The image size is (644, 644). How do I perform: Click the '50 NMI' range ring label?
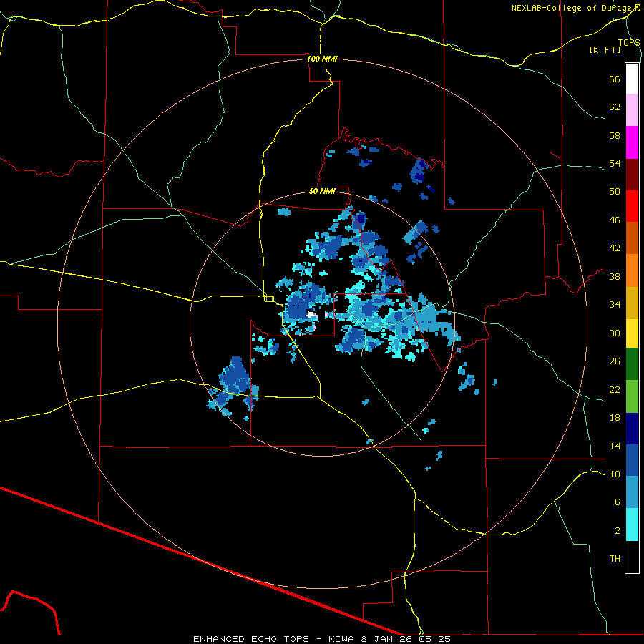pyautogui.click(x=322, y=191)
